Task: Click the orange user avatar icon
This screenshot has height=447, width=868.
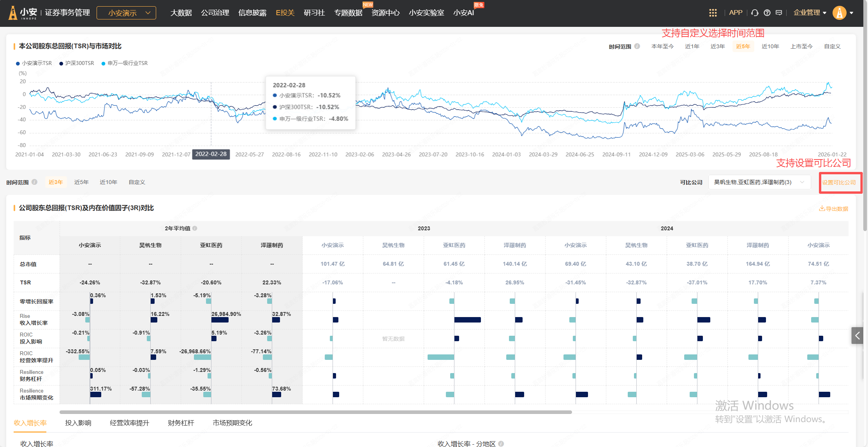Action: tap(839, 13)
